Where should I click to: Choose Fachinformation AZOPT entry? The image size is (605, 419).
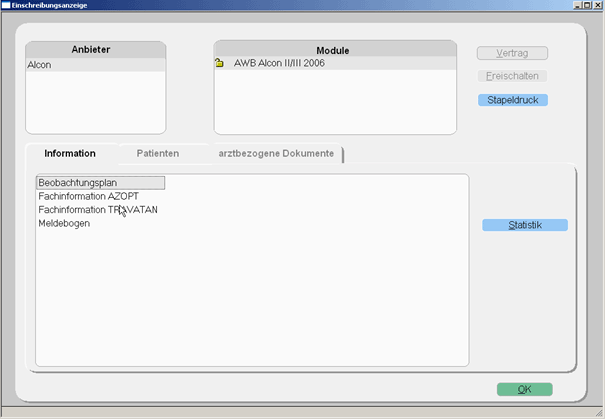tap(88, 197)
